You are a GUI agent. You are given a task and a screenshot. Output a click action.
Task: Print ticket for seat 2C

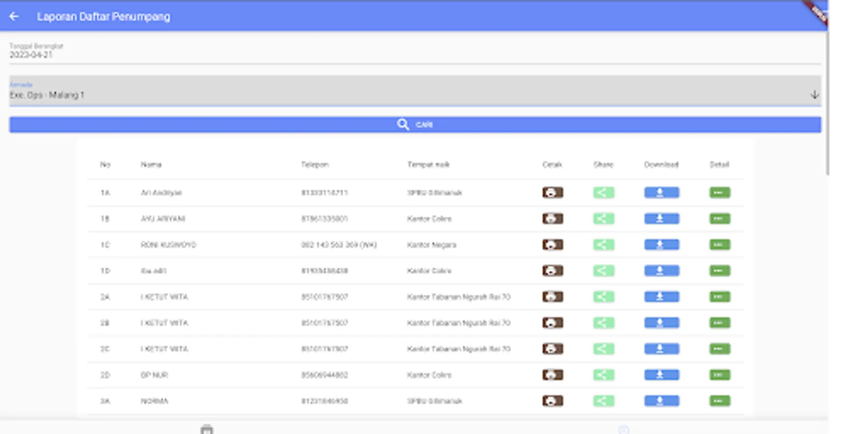click(553, 349)
